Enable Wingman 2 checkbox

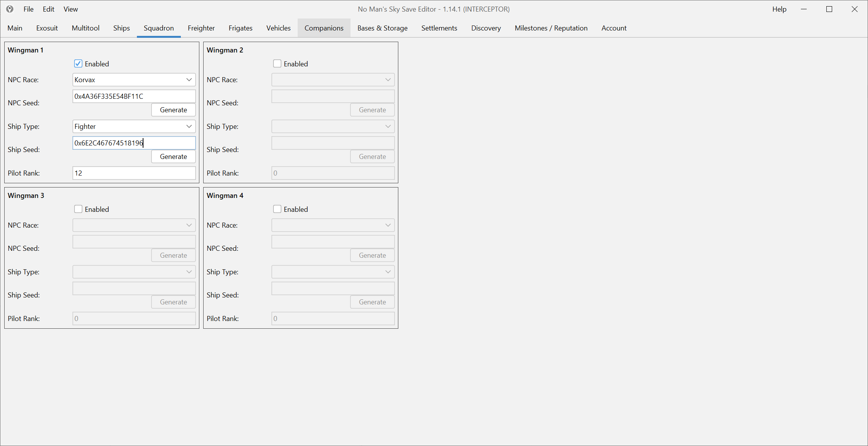(277, 63)
